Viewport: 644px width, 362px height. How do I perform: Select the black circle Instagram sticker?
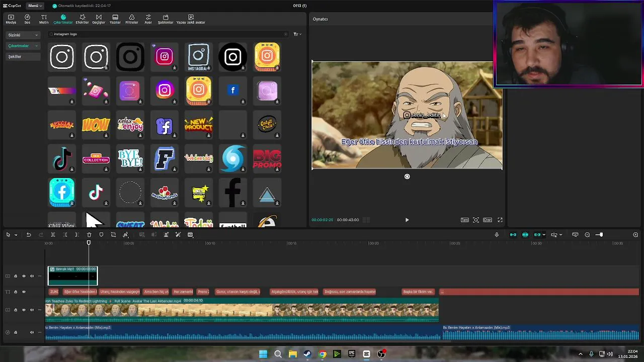pos(232,56)
